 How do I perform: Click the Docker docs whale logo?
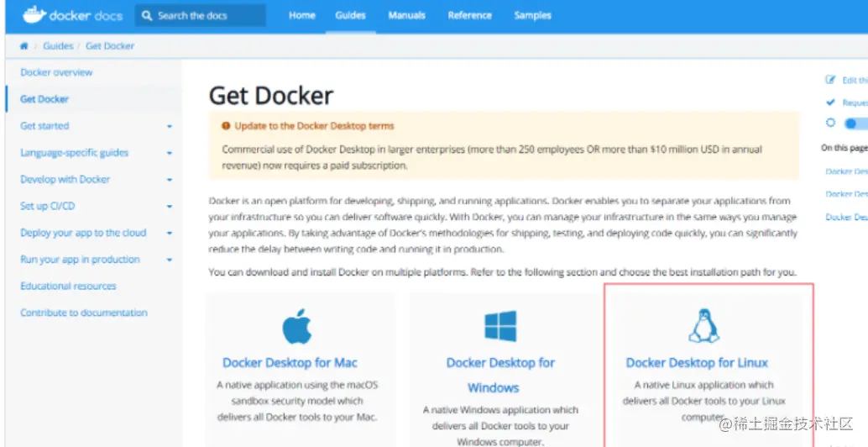(34, 14)
